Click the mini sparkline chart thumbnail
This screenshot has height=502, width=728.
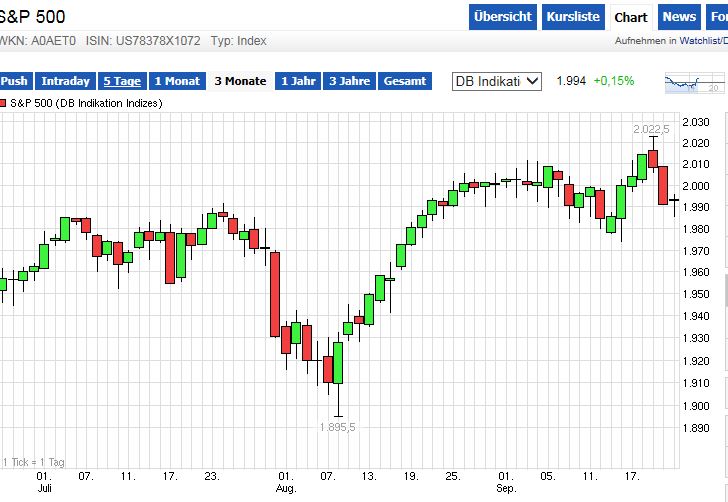pyautogui.click(x=695, y=83)
